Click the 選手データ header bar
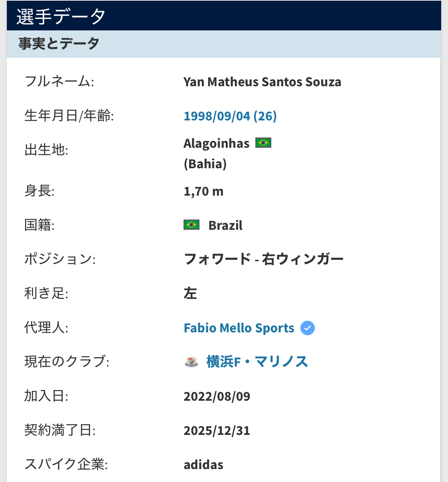The image size is (448, 482). [x=224, y=16]
